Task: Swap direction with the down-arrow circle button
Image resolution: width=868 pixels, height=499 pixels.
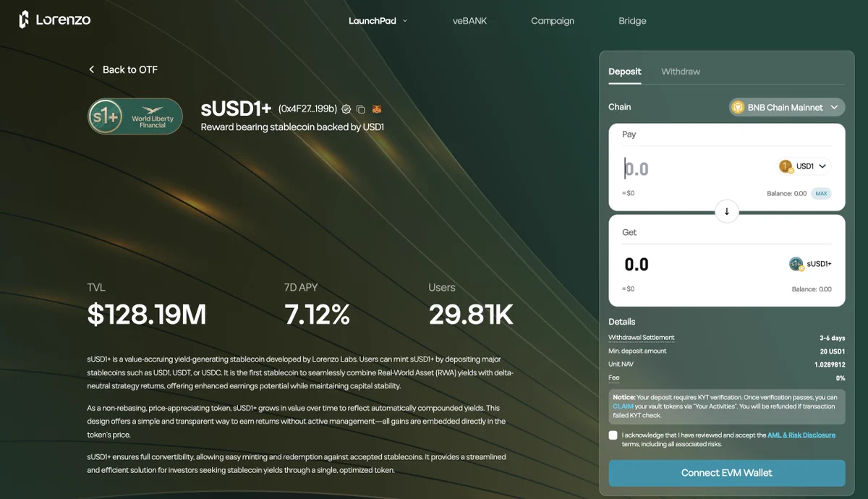Action: pyautogui.click(x=726, y=211)
